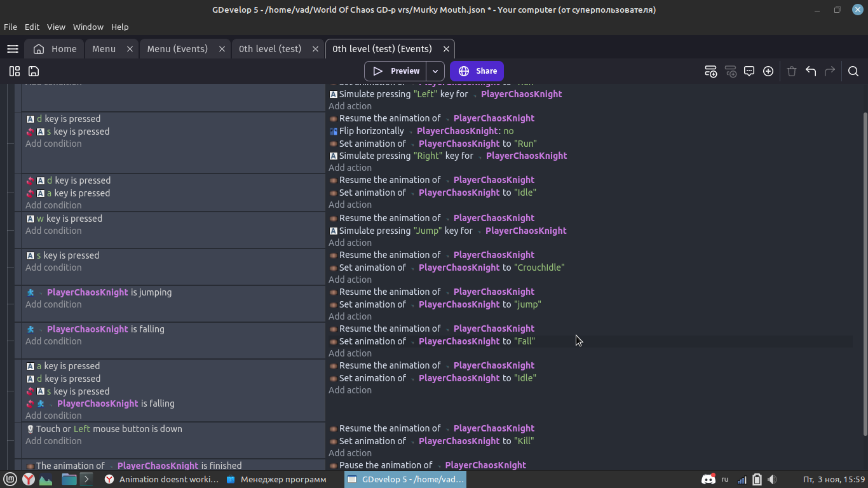Open the Edit menu

(x=32, y=27)
